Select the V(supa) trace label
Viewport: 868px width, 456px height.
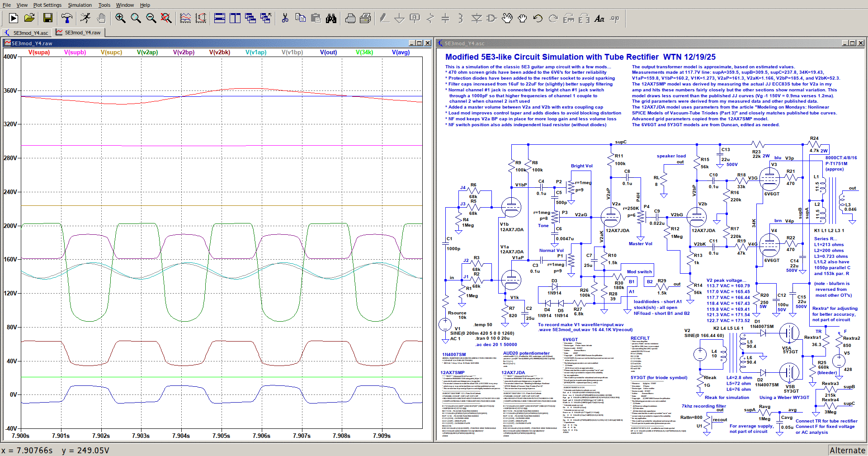click(39, 52)
